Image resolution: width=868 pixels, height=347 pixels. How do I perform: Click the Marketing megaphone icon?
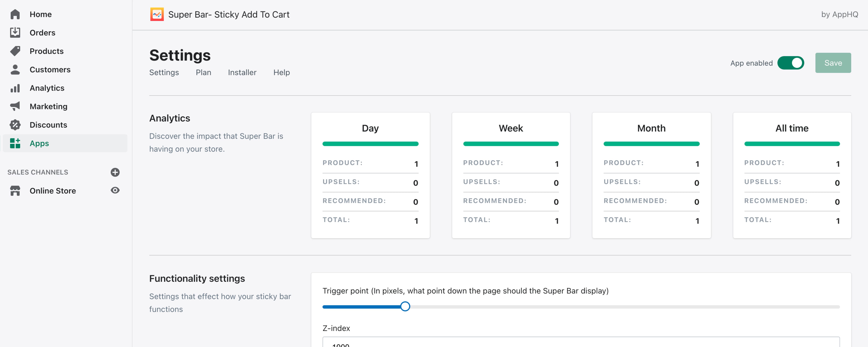[x=15, y=106]
